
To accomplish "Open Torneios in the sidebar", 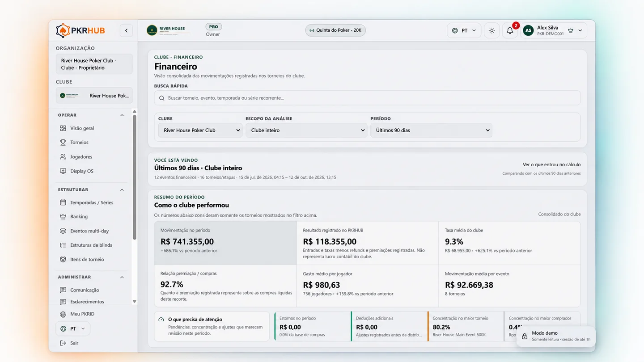I will coord(79,143).
